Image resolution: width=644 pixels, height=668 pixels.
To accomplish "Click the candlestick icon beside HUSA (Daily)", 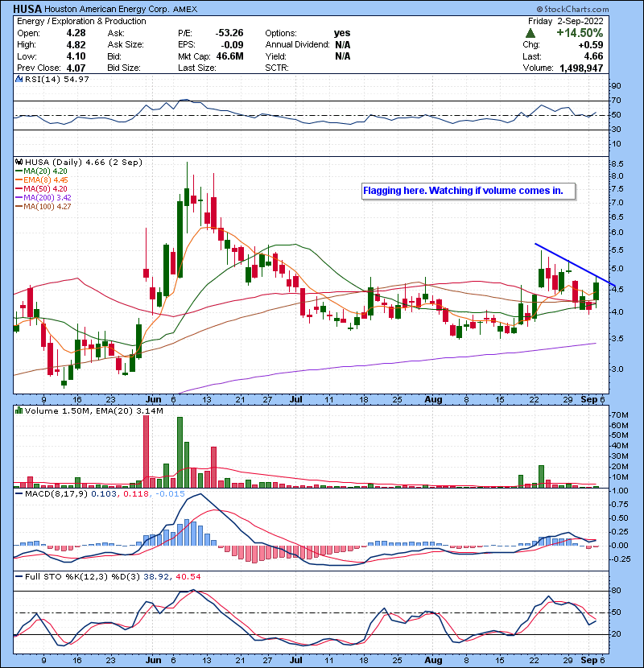I will coord(19,162).
